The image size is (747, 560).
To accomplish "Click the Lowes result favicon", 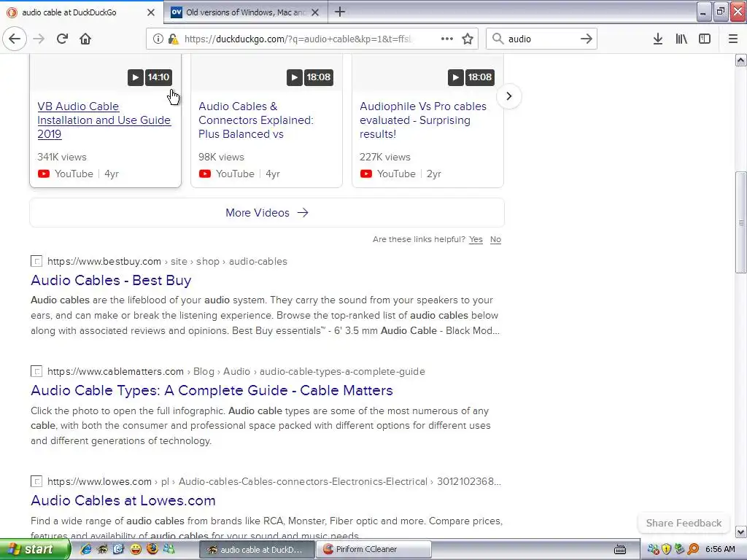I will (36, 481).
